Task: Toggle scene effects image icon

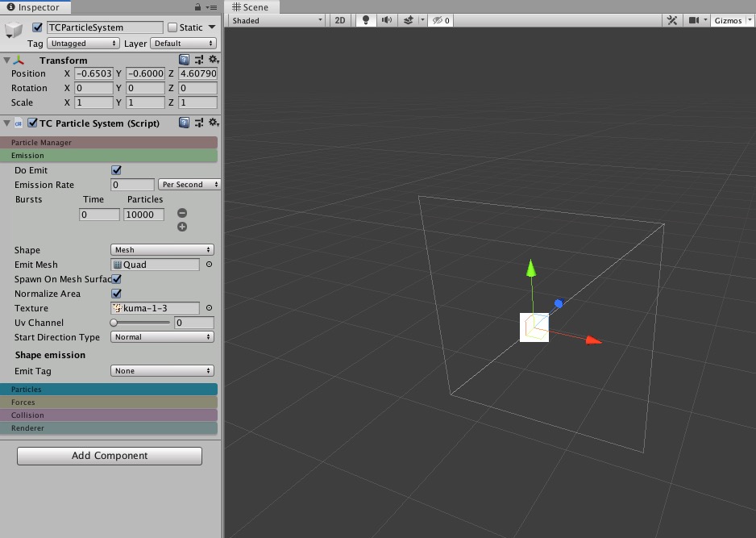Action: pyautogui.click(x=409, y=20)
